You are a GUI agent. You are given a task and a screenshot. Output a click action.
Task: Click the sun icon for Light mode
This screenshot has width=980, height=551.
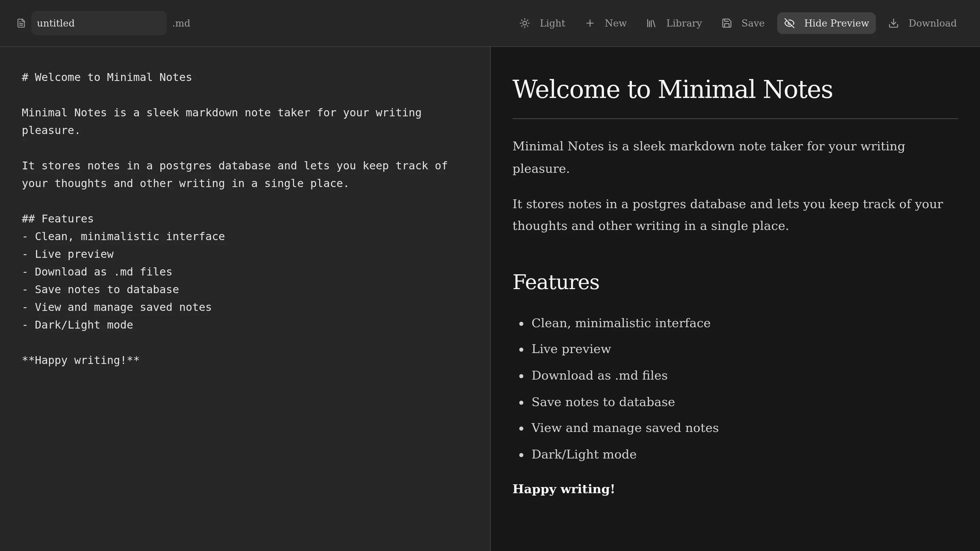[x=525, y=23]
